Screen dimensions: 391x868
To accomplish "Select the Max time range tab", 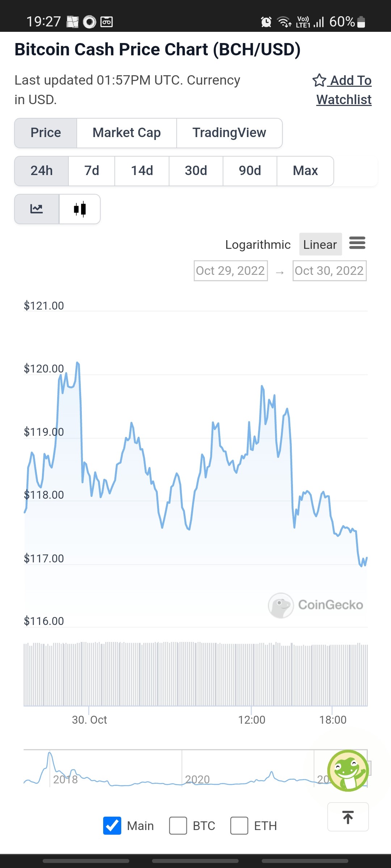I will pos(305,171).
